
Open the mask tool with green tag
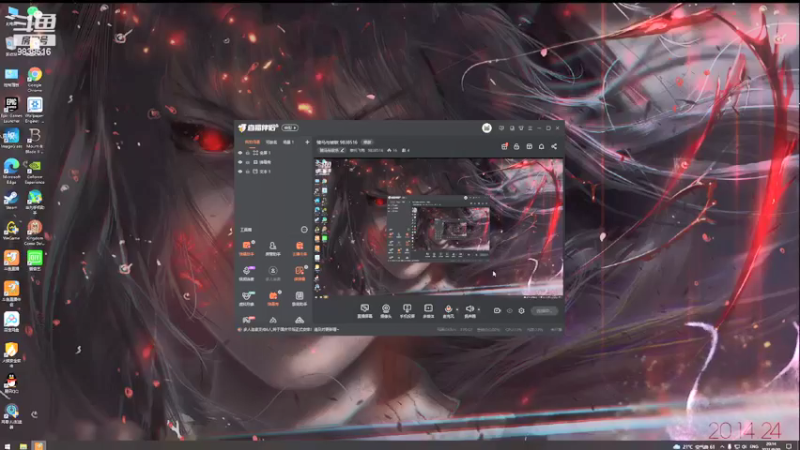point(246,298)
